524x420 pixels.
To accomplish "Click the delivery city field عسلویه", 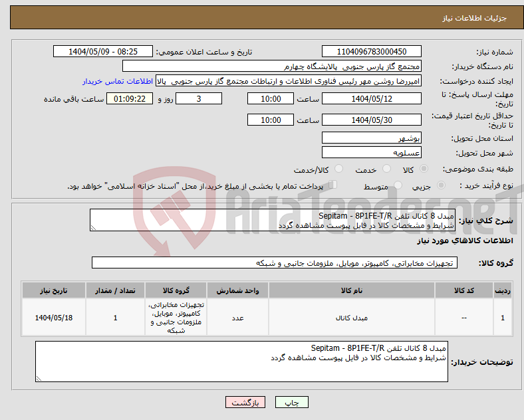I will coord(371,153).
